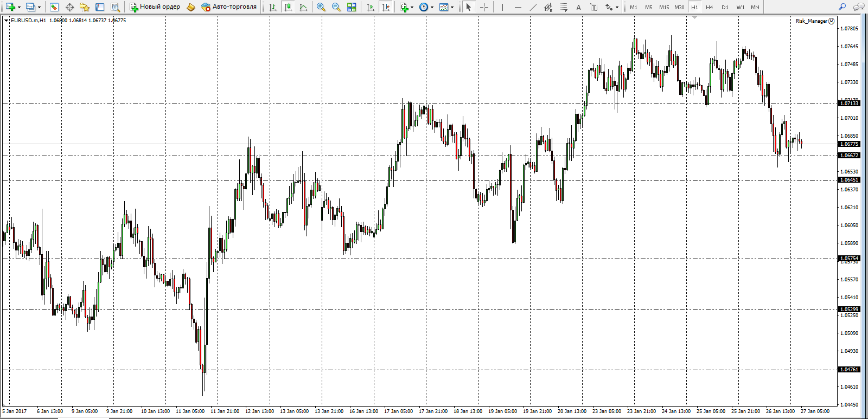Click the EURUSD.m,H1 chart title

pos(29,21)
